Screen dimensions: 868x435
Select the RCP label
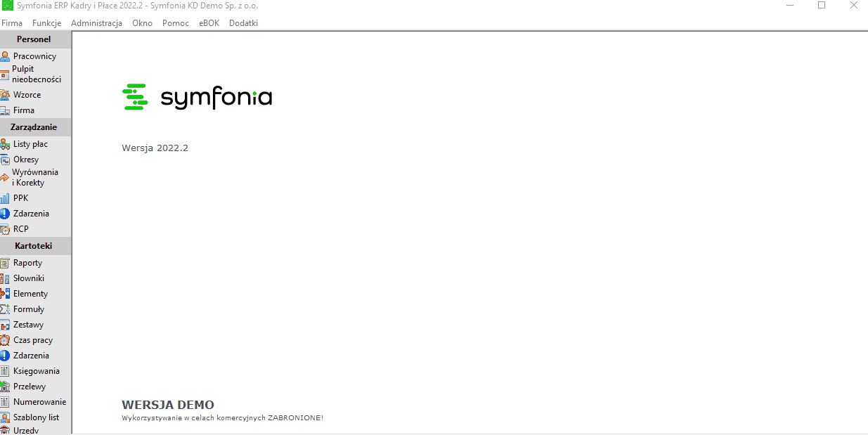point(21,229)
